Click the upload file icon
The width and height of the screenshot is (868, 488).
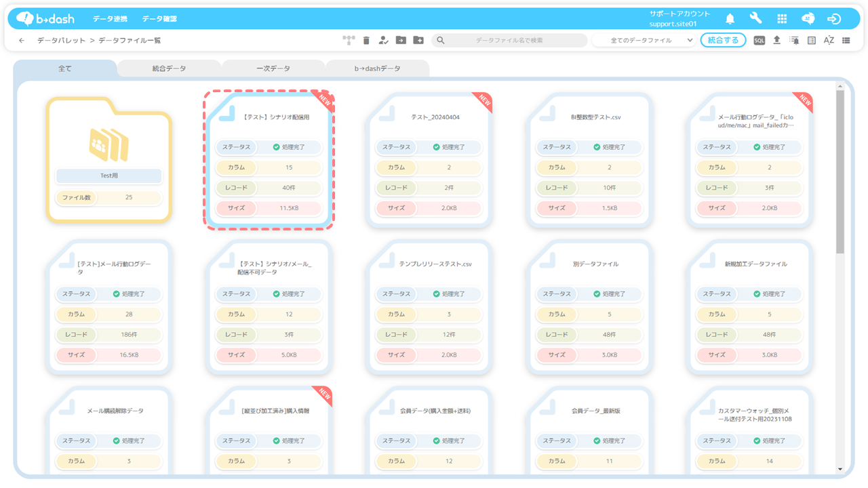pos(777,41)
